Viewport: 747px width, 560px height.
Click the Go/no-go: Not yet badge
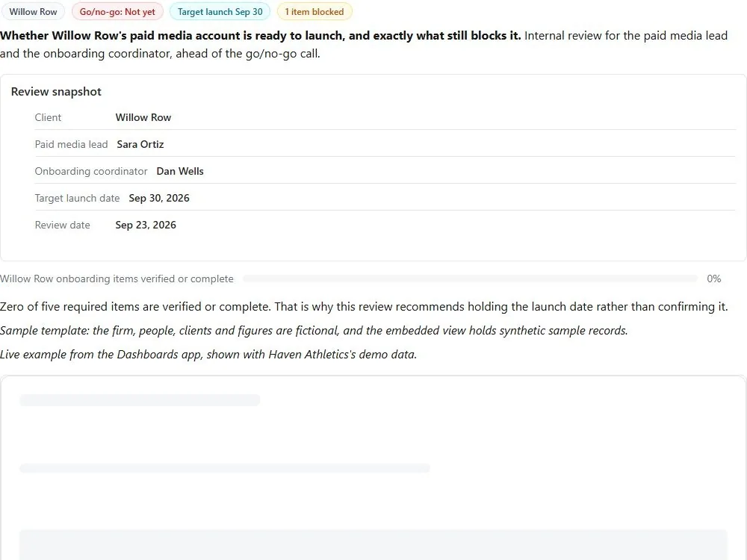pos(117,11)
